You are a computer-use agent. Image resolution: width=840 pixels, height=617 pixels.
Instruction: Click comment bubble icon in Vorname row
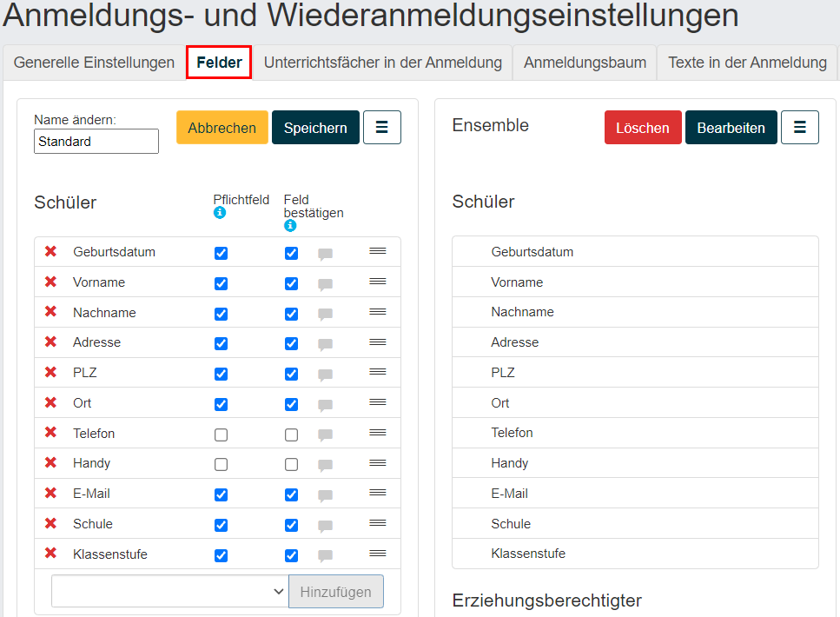(325, 285)
